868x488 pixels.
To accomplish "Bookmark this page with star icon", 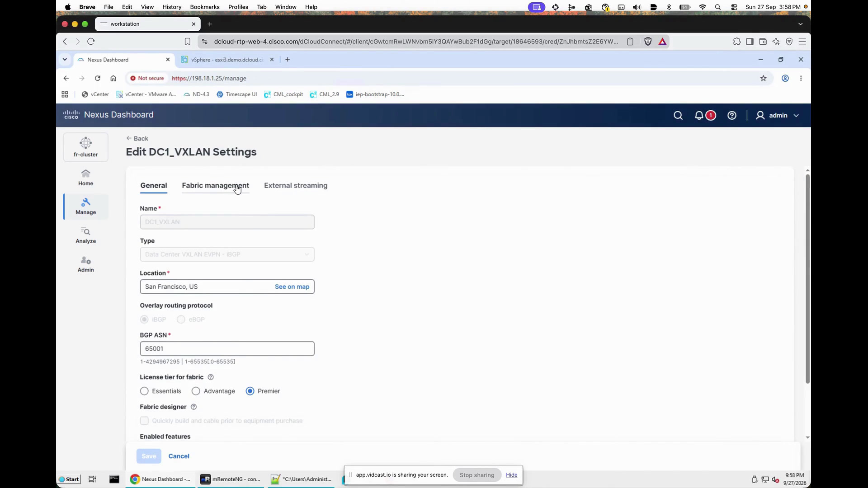I will pyautogui.click(x=764, y=78).
